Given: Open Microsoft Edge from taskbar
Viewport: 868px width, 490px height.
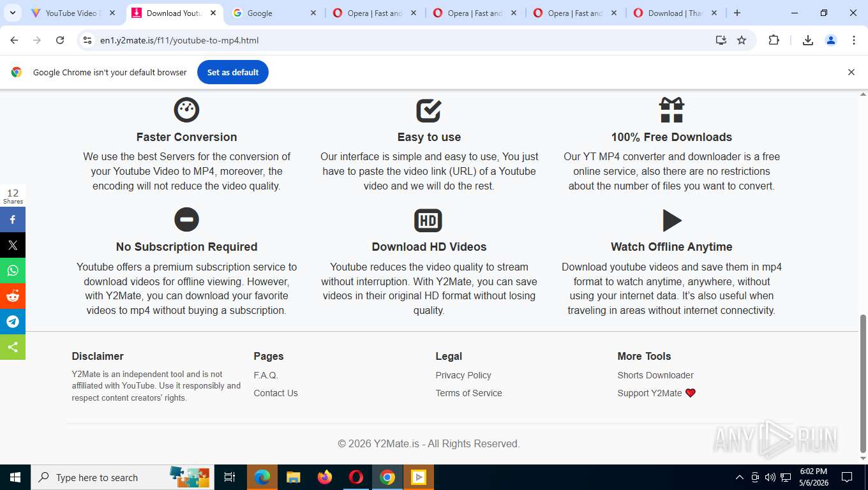Looking at the screenshot, I should tap(262, 477).
